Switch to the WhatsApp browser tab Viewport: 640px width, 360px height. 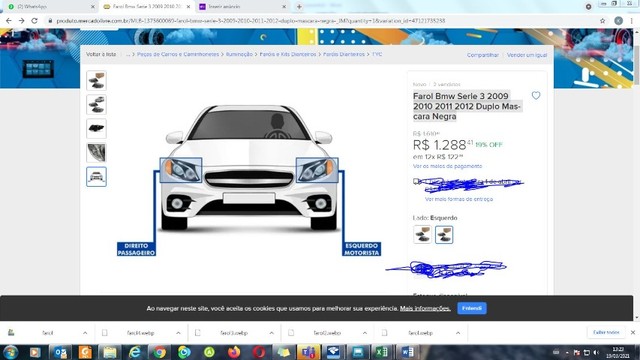[x=51, y=7]
